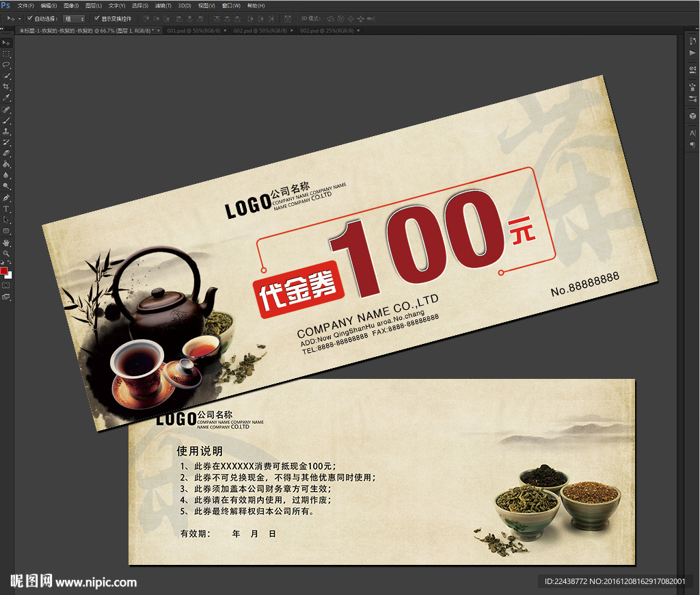Switch to the 002.psd @ 50% tab
Viewport: 700px width, 595px height.
coord(260,30)
